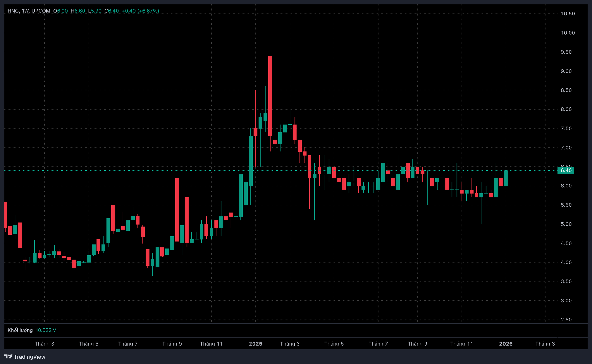Select the open value O6.00
Screen dimensions: 592x364
60,11
